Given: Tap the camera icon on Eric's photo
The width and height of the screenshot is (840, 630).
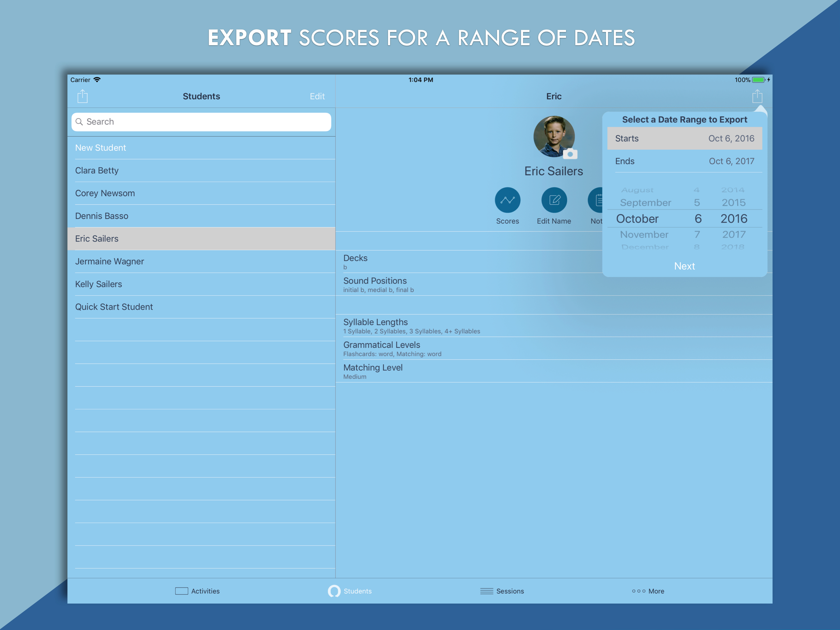Looking at the screenshot, I should coord(570,154).
